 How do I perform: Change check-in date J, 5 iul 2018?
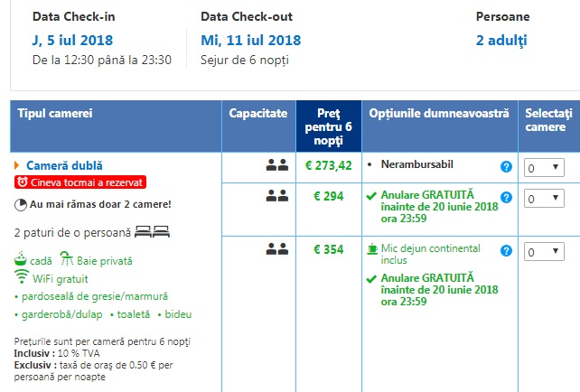(x=74, y=40)
